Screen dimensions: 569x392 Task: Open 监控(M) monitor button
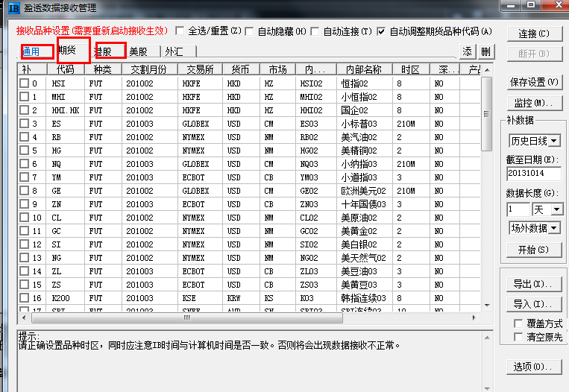pyautogui.click(x=534, y=103)
